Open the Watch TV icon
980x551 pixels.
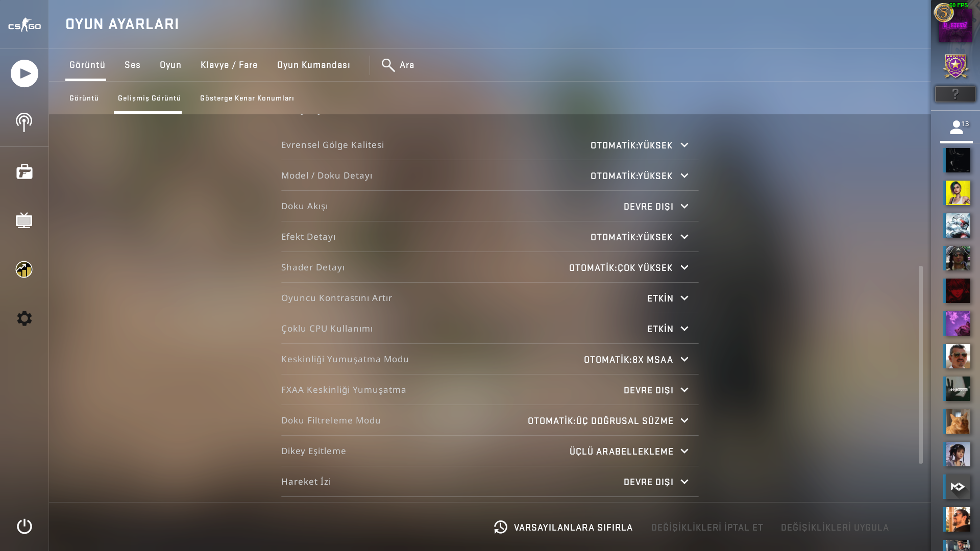pyautogui.click(x=24, y=220)
